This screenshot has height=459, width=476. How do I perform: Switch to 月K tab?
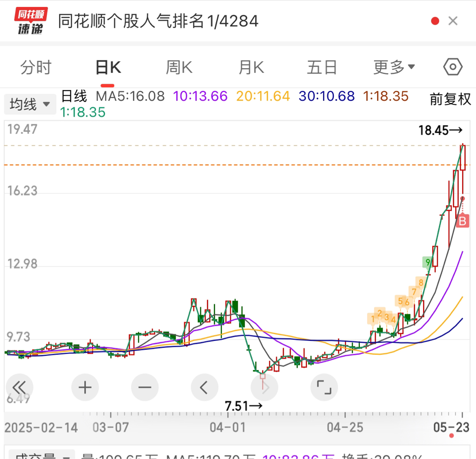click(x=251, y=67)
